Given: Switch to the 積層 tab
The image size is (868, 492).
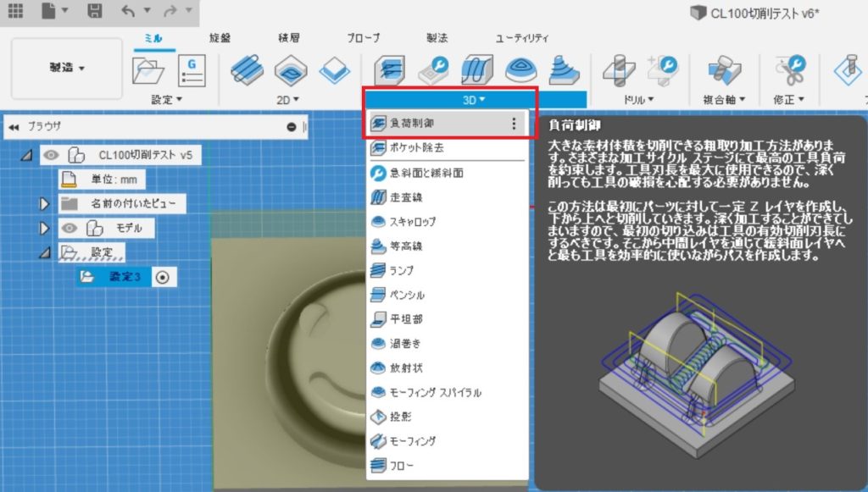Looking at the screenshot, I should 288,38.
